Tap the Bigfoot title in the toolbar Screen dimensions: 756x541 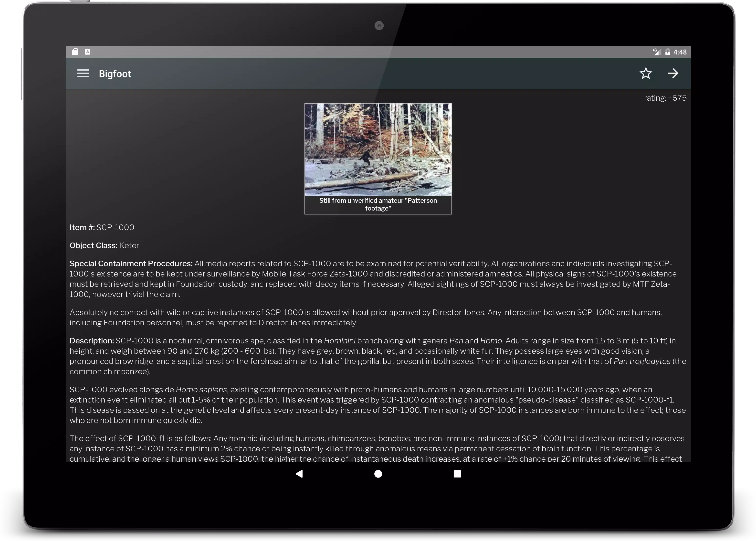coord(115,74)
